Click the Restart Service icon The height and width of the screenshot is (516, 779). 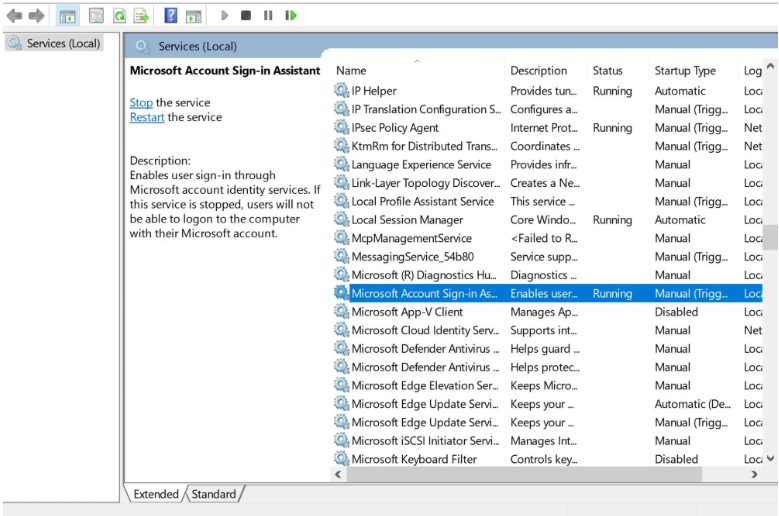(x=291, y=15)
